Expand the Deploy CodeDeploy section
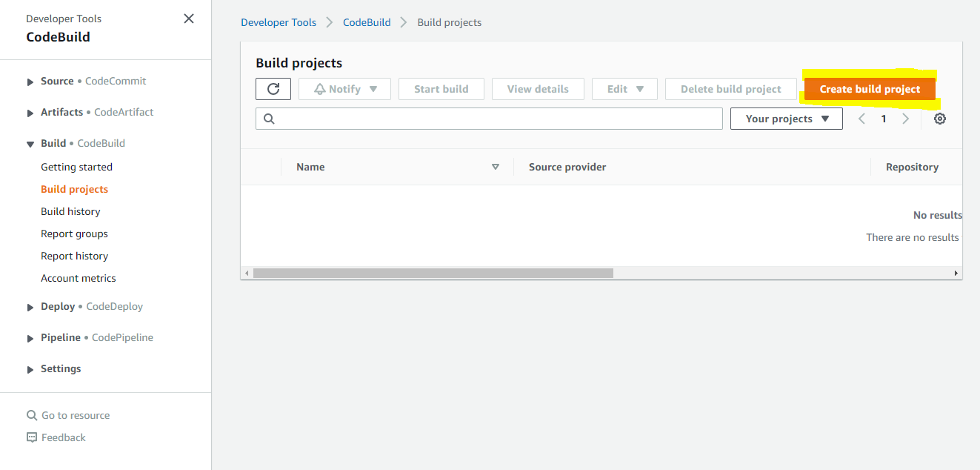The image size is (980, 470). (x=30, y=307)
